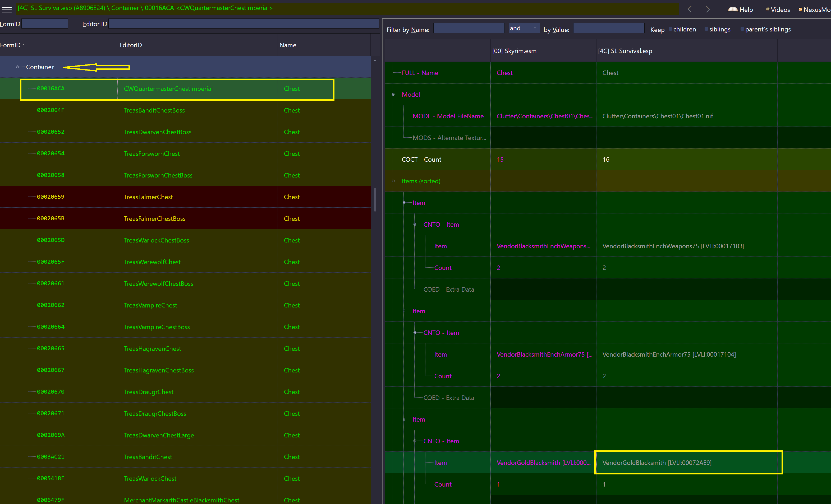This screenshot has height=504, width=831.
Task: Select the FULL - Name row label
Action: pos(420,73)
